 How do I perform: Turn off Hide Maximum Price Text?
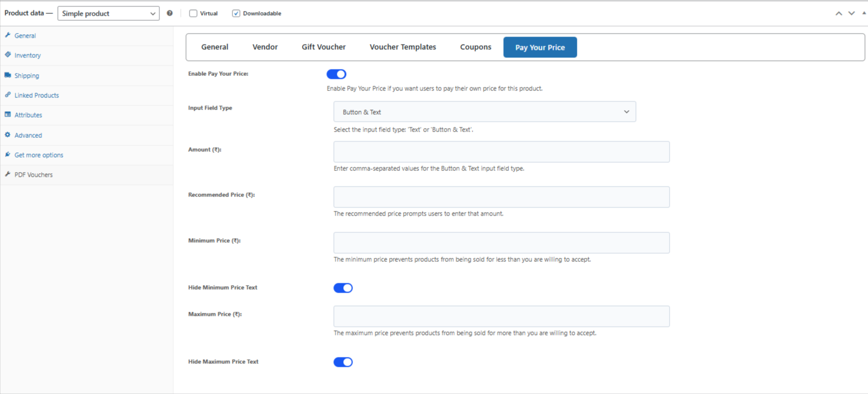click(343, 362)
